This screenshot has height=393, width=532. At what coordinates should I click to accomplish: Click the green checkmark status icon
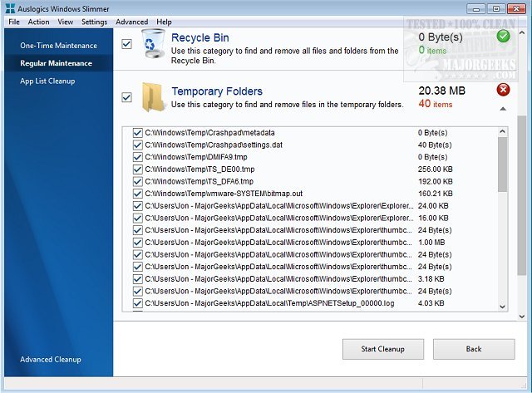[x=503, y=36]
